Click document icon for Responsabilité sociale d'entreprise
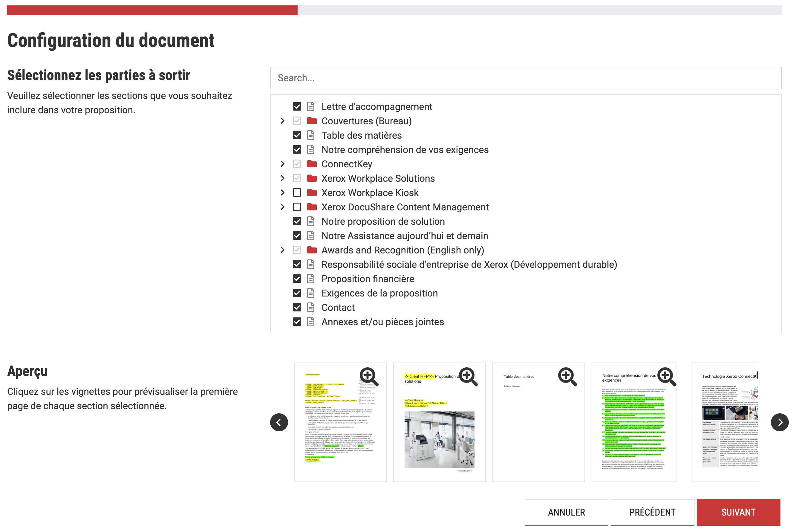The image size is (796, 532). click(x=311, y=264)
